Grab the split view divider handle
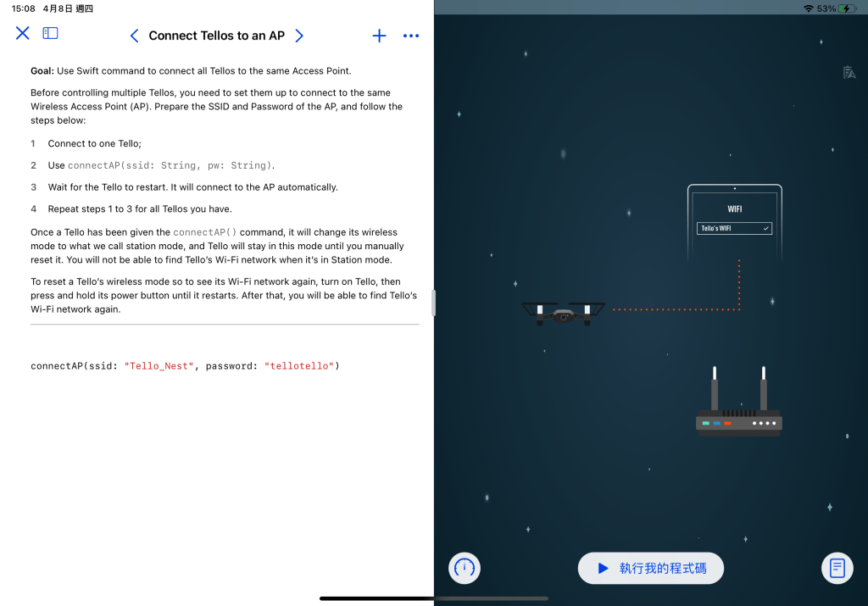This screenshot has height=606, width=868. click(x=434, y=303)
